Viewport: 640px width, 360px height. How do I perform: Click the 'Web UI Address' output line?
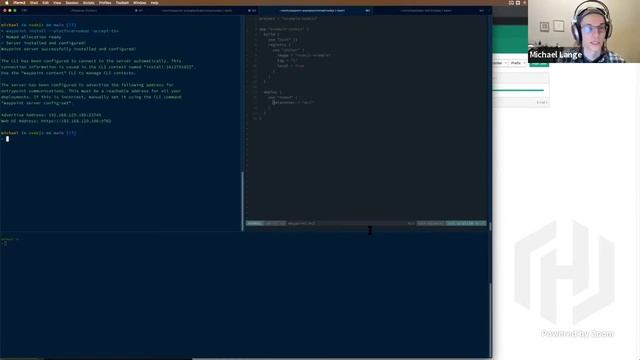(x=56, y=121)
